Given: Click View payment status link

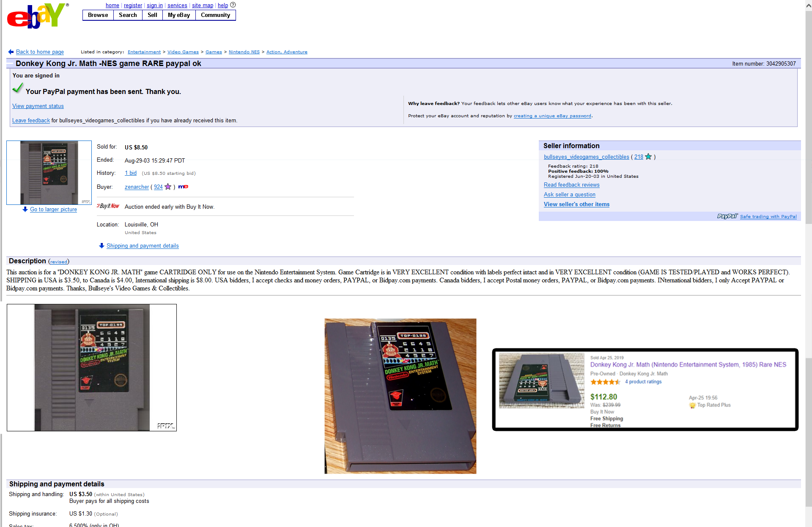Looking at the screenshot, I should [38, 106].
